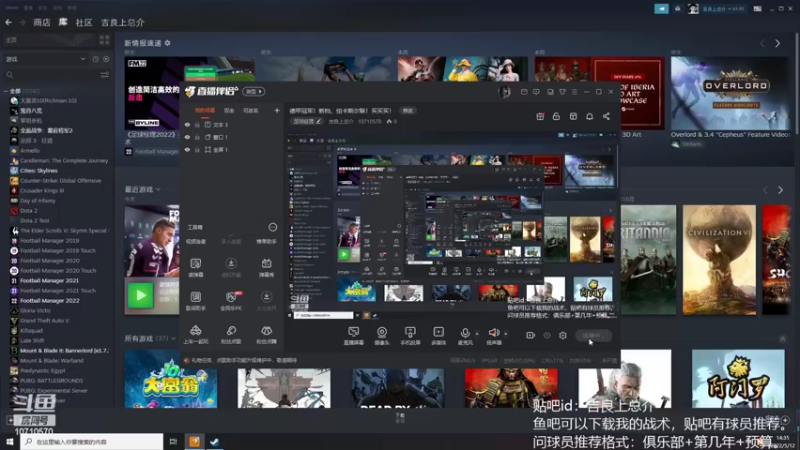Open 弹幕秀 tool
This screenshot has width=800, height=450.
coord(266,267)
